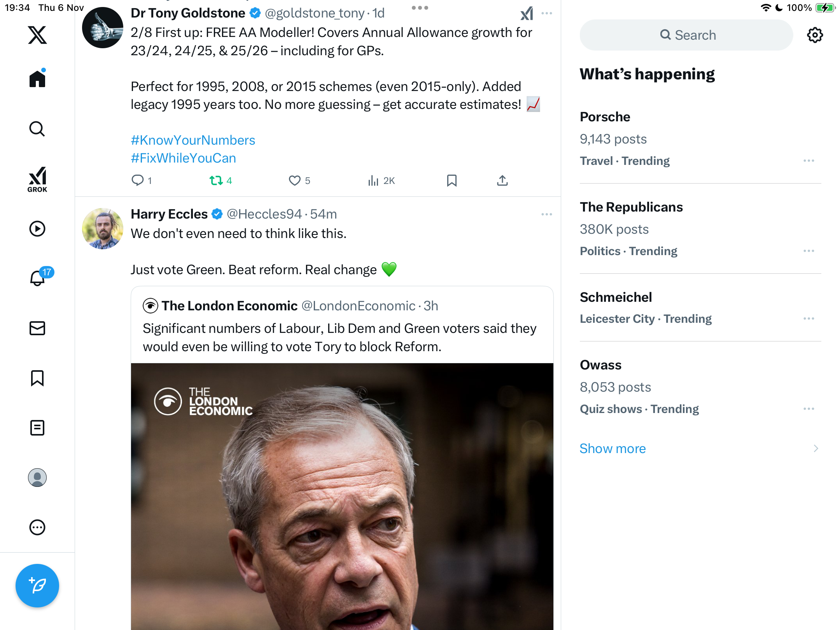Expand the sidebar More menu

tap(37, 527)
